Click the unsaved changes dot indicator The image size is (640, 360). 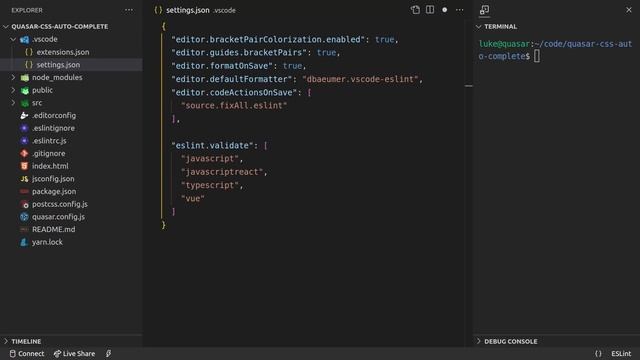point(444,10)
